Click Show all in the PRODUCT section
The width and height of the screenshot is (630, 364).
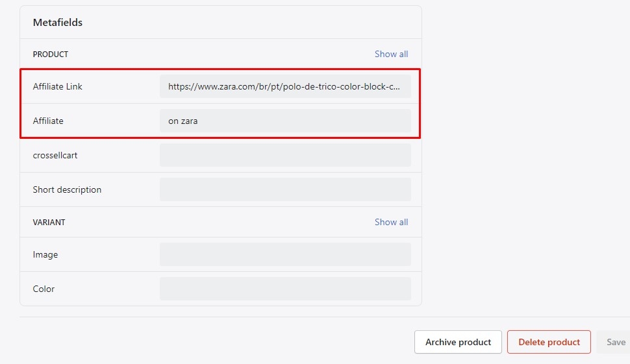(391, 54)
